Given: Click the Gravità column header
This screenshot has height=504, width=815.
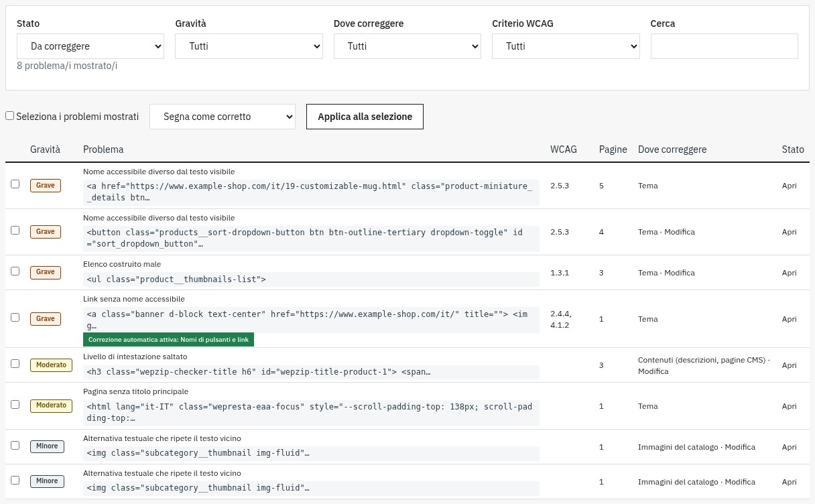Looking at the screenshot, I should pyautogui.click(x=45, y=149).
